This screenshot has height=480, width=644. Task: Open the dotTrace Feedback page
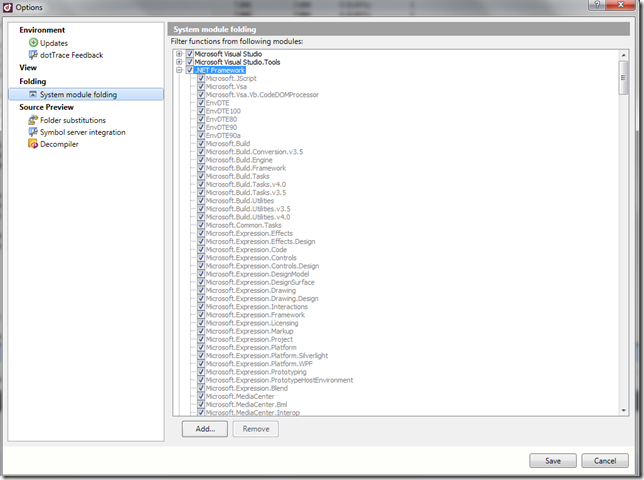point(71,55)
